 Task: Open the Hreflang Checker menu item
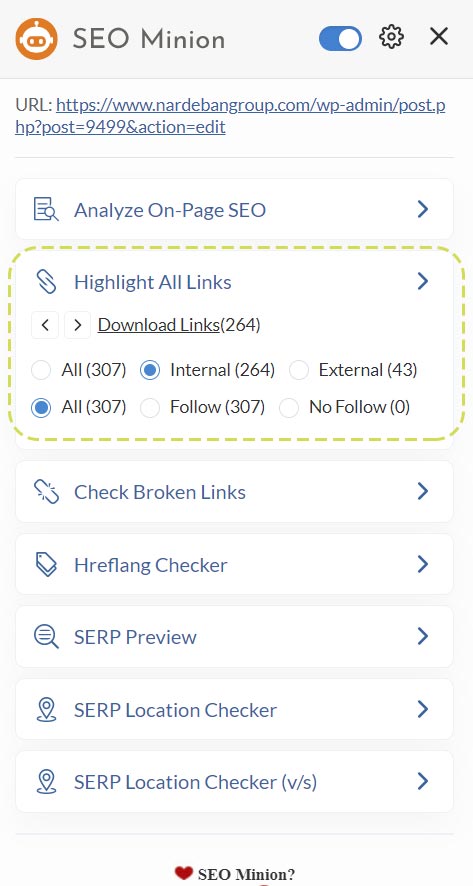click(x=234, y=564)
